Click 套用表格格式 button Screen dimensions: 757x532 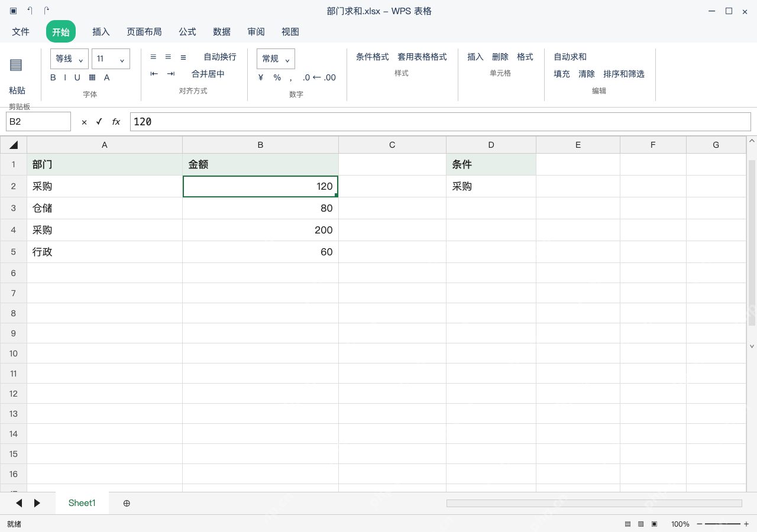pos(422,57)
